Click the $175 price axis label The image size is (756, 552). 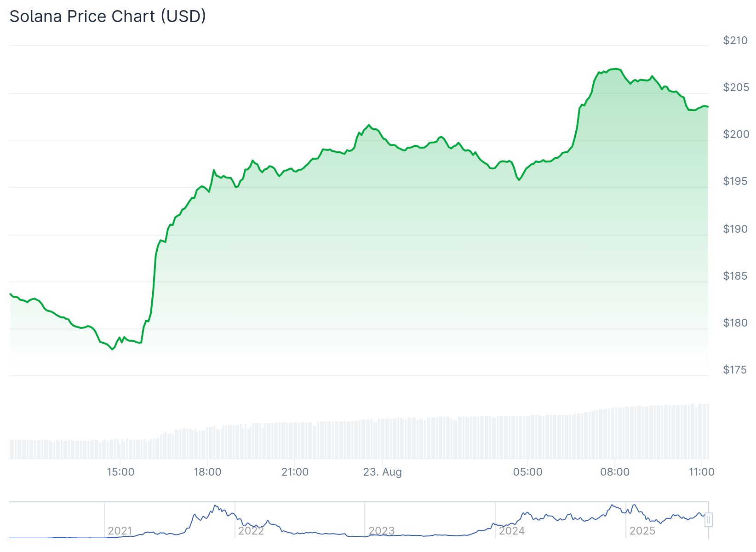click(x=736, y=370)
